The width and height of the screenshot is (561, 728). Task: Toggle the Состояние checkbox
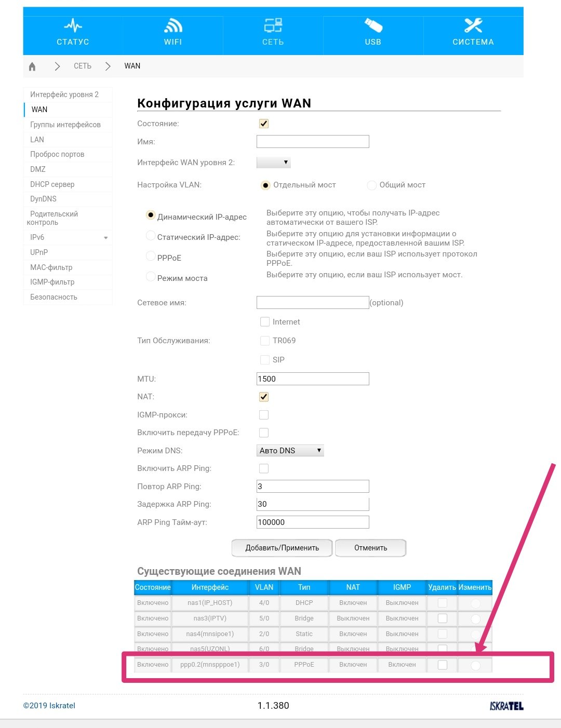(x=264, y=124)
